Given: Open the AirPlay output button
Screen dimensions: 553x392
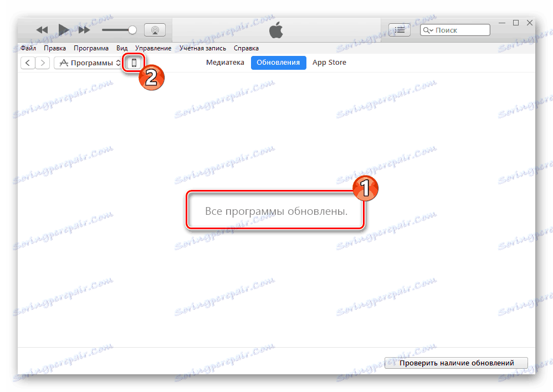Looking at the screenshot, I should pos(155,30).
